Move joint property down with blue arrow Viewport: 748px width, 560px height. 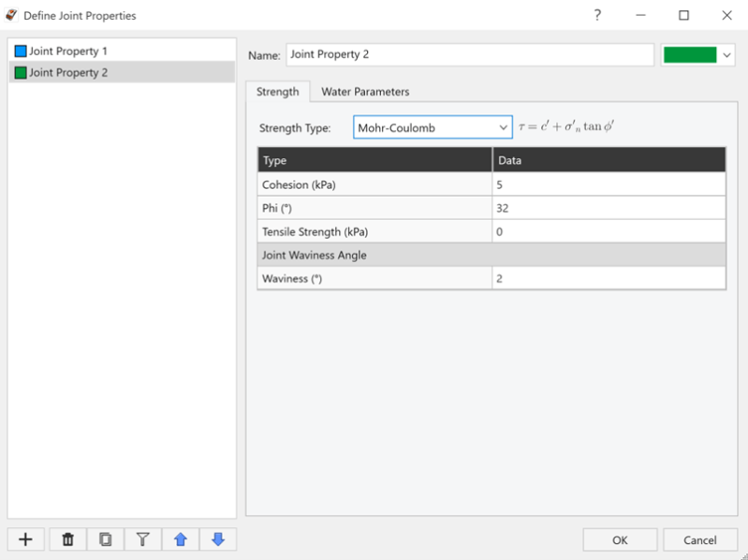tap(218, 539)
